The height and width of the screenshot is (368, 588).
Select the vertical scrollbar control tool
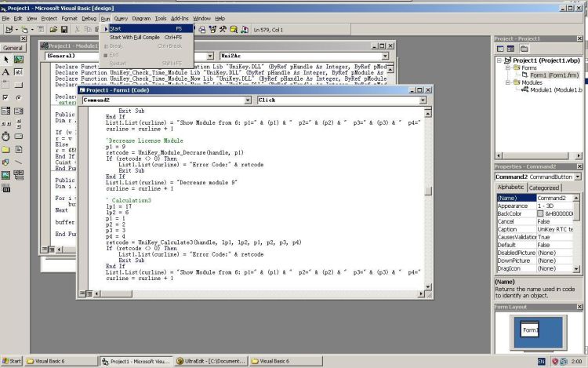click(18, 123)
